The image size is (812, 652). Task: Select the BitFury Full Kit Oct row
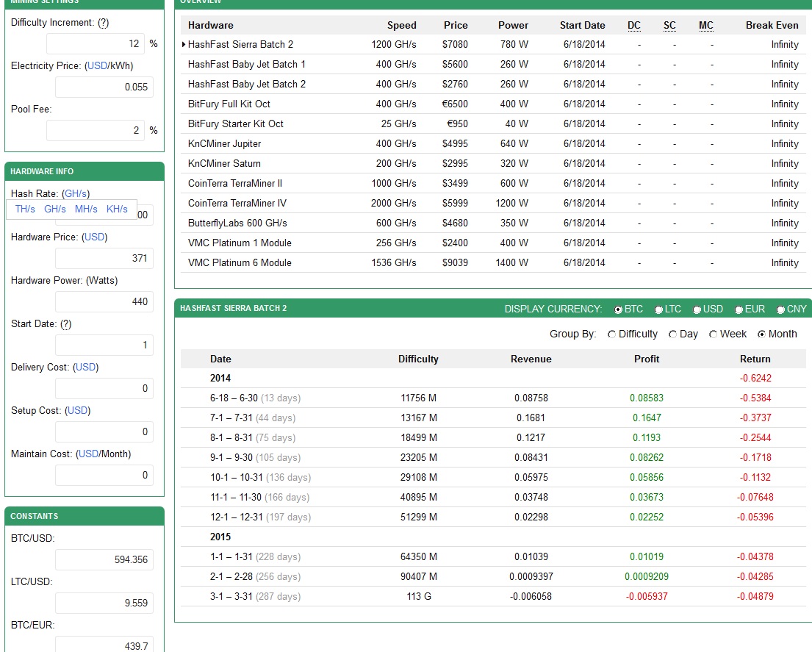(x=493, y=104)
